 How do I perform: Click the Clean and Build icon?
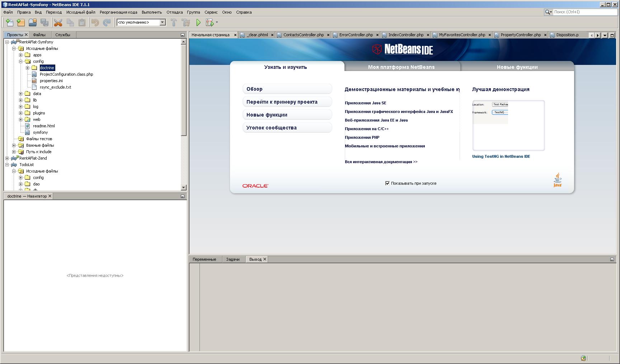pos(186,22)
